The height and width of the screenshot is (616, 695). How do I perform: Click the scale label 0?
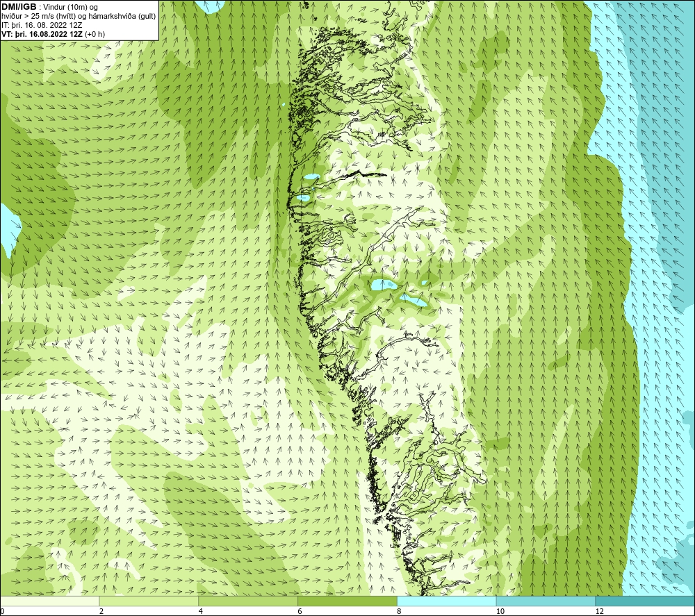[x=2, y=612]
